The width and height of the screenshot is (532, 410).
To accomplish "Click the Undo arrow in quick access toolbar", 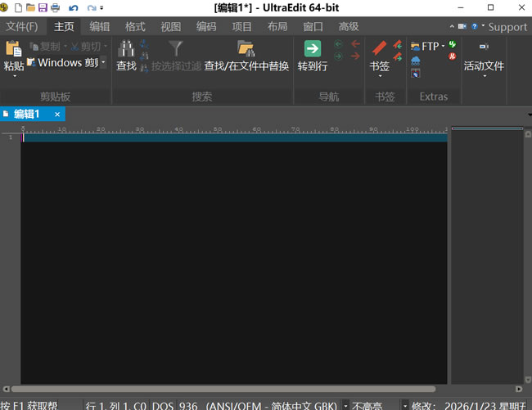I will pos(74,7).
